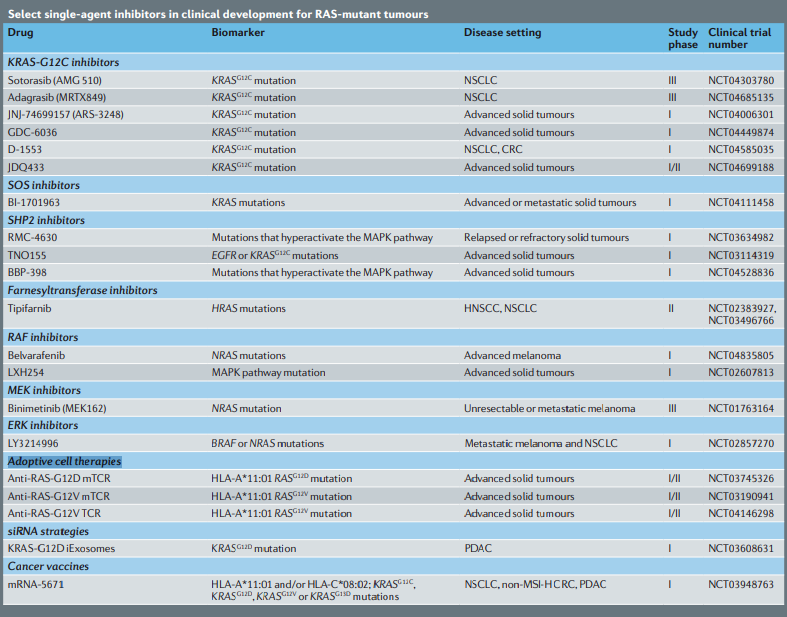The width and height of the screenshot is (787, 617).
Task: Click the 'Study phase' column header
Action: (683, 39)
